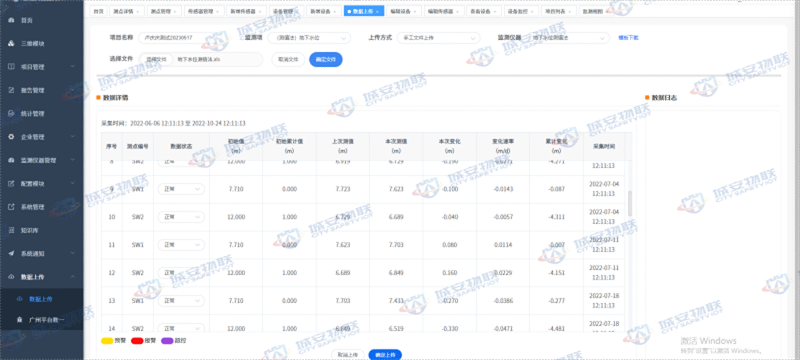Click the selected file name 地下水位测值 xls
Screen dimensions: 800x360
pyautogui.click(x=198, y=60)
